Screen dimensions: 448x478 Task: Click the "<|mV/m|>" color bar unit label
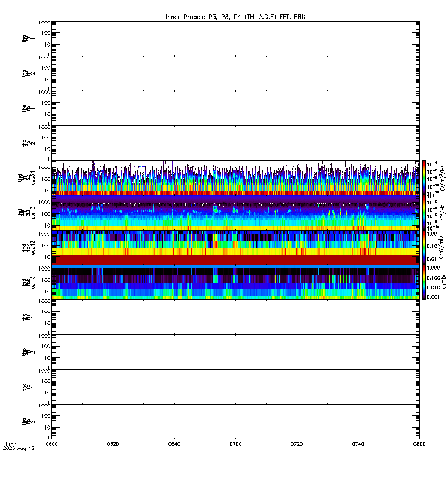point(441,247)
